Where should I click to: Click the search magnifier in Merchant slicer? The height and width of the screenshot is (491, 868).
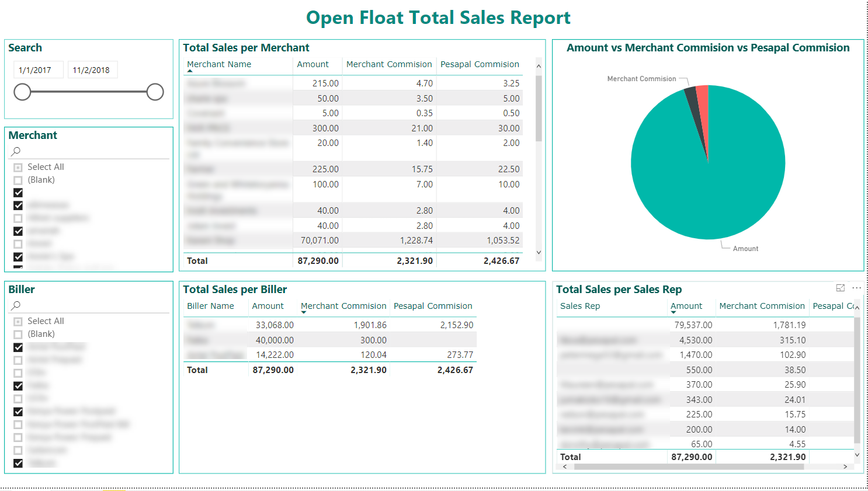click(x=16, y=151)
